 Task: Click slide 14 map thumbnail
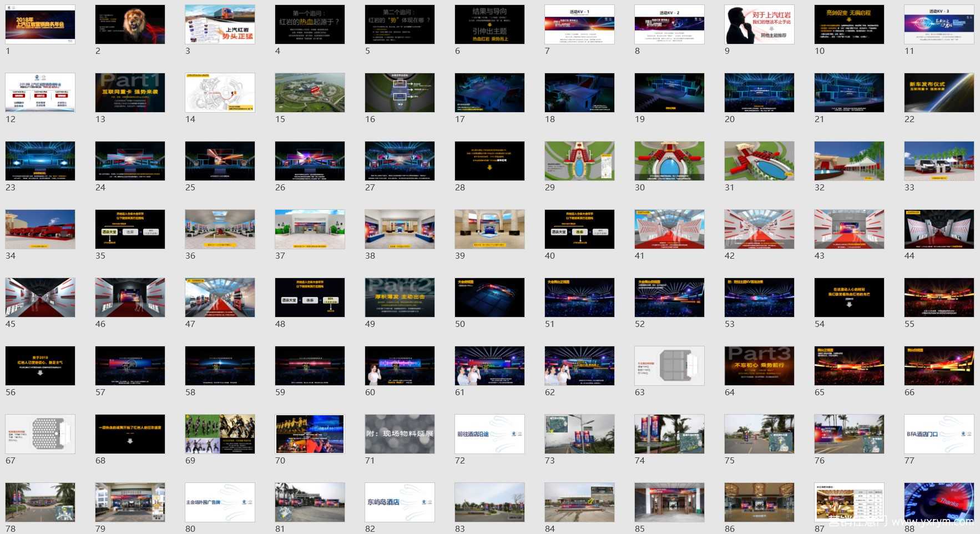pyautogui.click(x=220, y=93)
